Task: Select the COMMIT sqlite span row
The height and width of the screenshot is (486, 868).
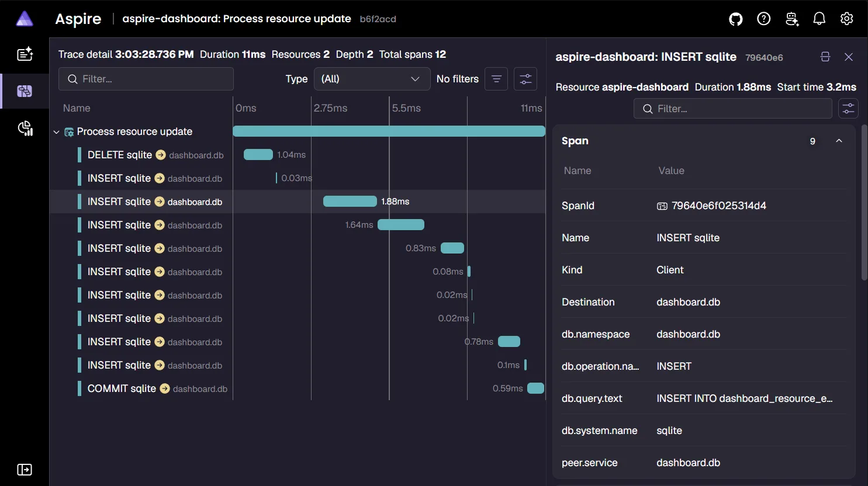Action: [298, 388]
